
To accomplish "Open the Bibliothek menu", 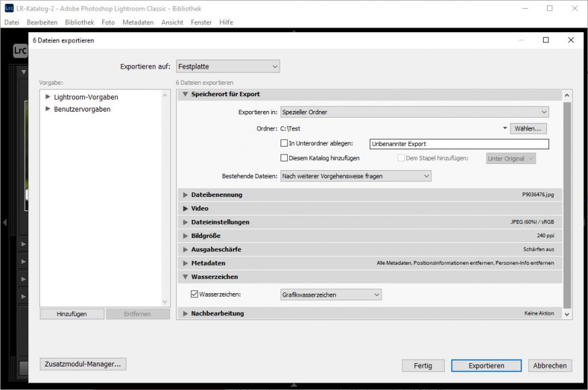I will click(x=79, y=22).
